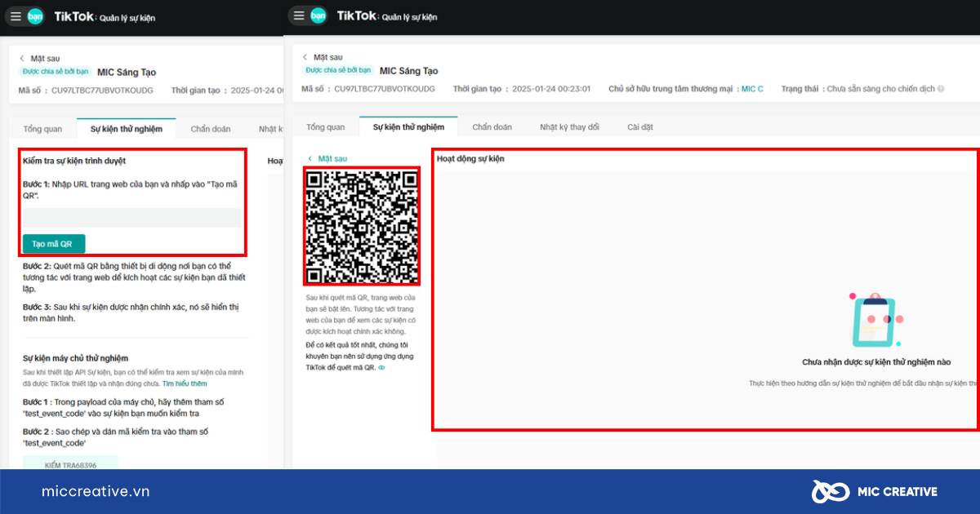Click 'Được chia sẻ bởi bạn' badge in right panel

click(338, 71)
